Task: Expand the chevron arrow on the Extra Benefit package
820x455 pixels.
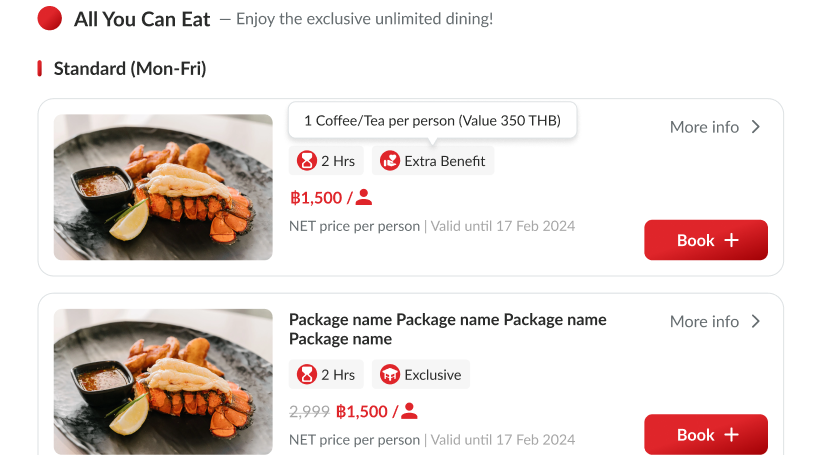Action: click(756, 127)
